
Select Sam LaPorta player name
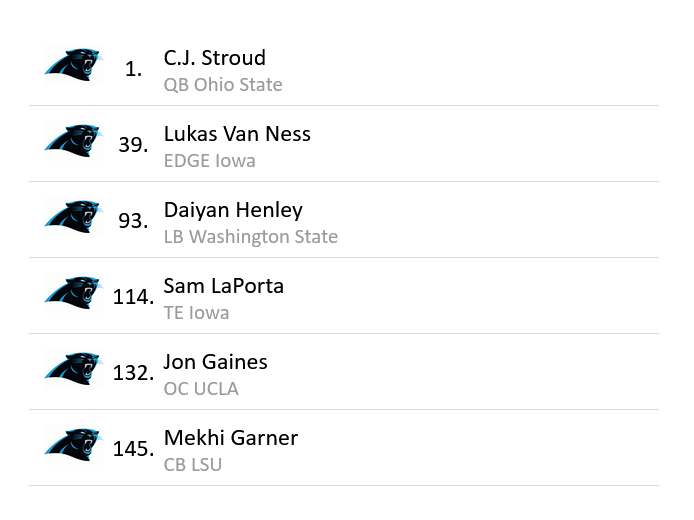(224, 286)
